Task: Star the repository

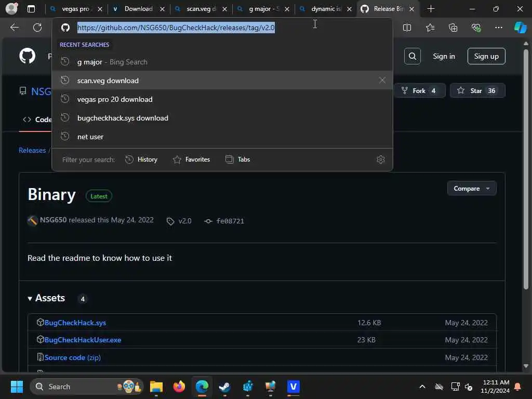Action: 477,90
